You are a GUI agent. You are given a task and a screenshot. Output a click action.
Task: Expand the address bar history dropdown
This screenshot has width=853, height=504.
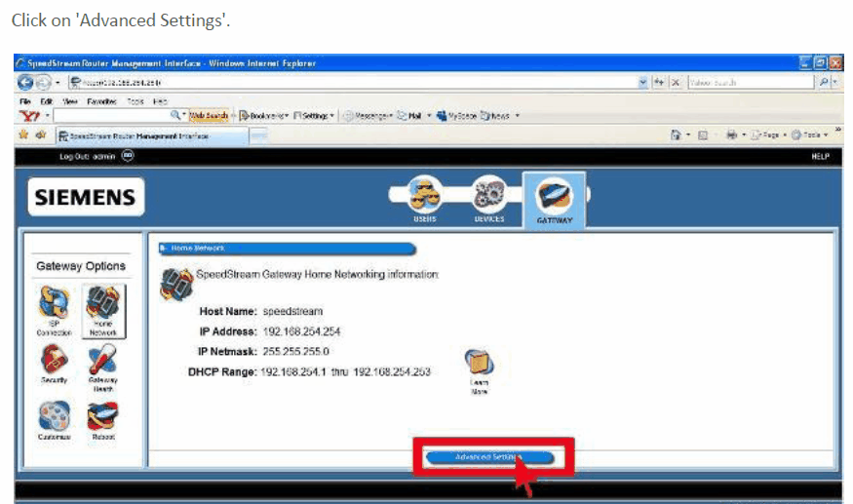[x=643, y=82]
